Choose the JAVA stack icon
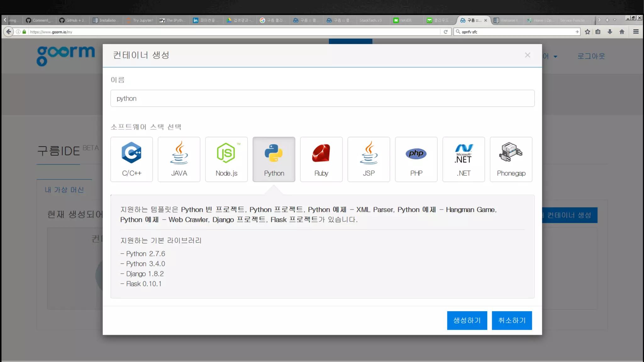Image resolution: width=644 pixels, height=362 pixels. [179, 159]
